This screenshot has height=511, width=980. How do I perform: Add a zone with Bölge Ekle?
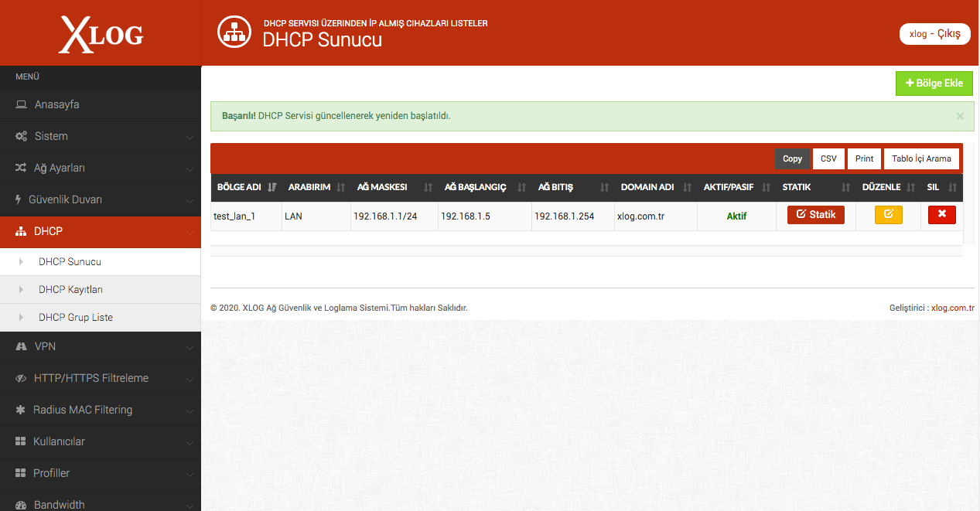(934, 83)
